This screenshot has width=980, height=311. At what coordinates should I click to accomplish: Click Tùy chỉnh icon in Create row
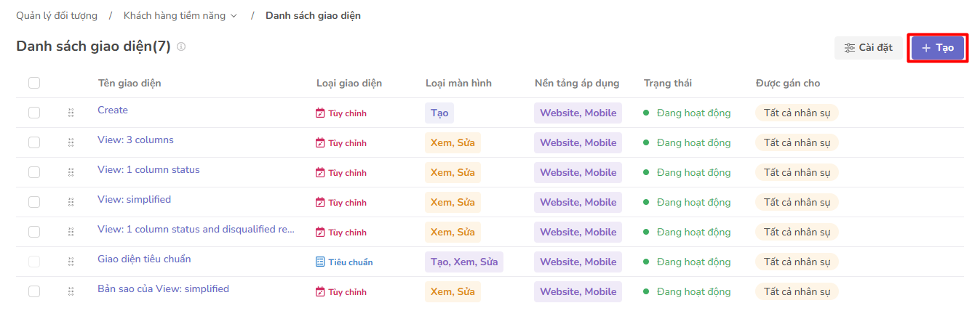[320, 113]
